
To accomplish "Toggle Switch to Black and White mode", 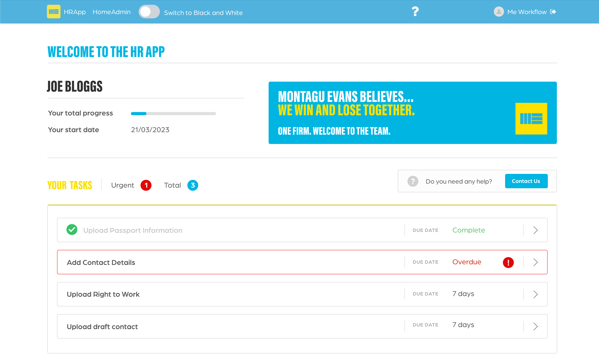I will click(149, 12).
